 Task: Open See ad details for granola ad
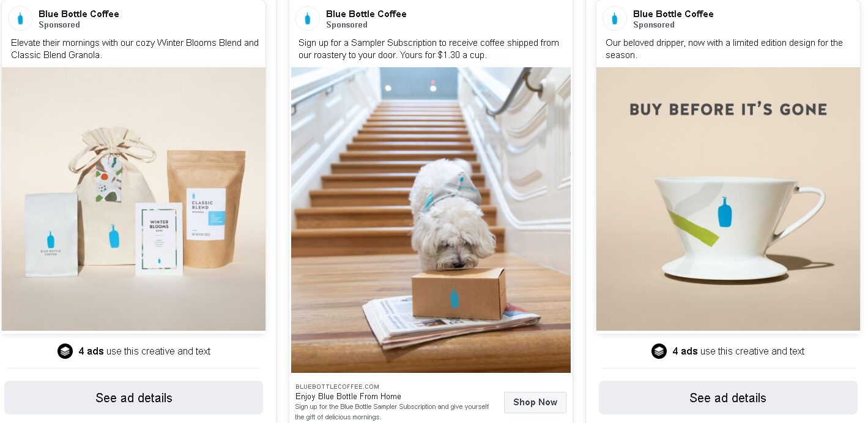coord(133,398)
